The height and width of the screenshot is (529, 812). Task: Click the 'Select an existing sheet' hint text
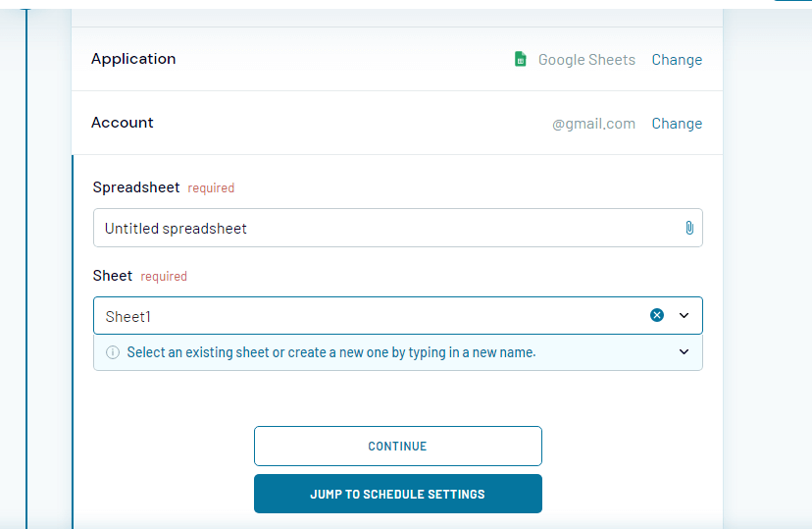pyautogui.click(x=331, y=352)
